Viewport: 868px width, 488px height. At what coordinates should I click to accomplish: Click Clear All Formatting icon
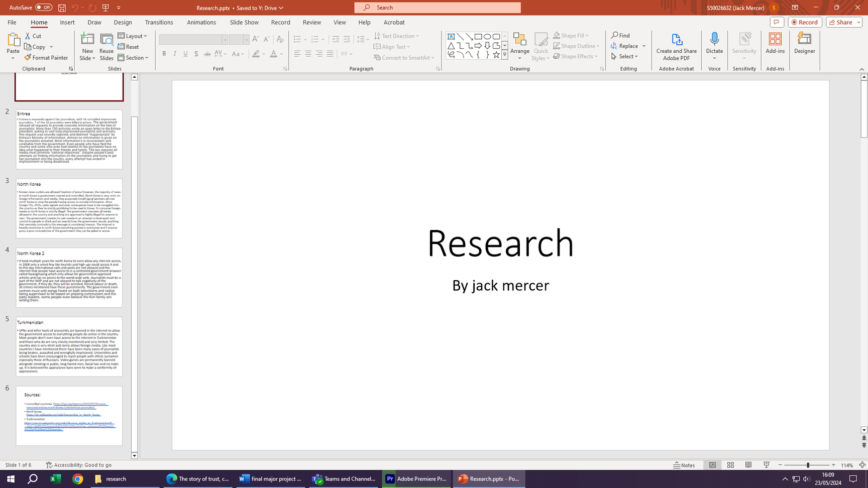point(280,39)
